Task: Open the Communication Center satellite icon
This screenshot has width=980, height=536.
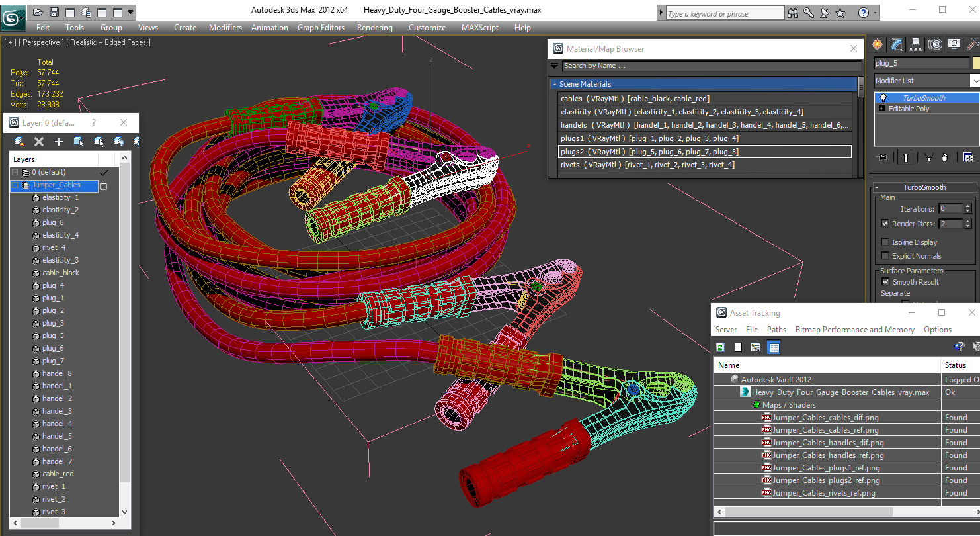Action: pyautogui.click(x=825, y=13)
